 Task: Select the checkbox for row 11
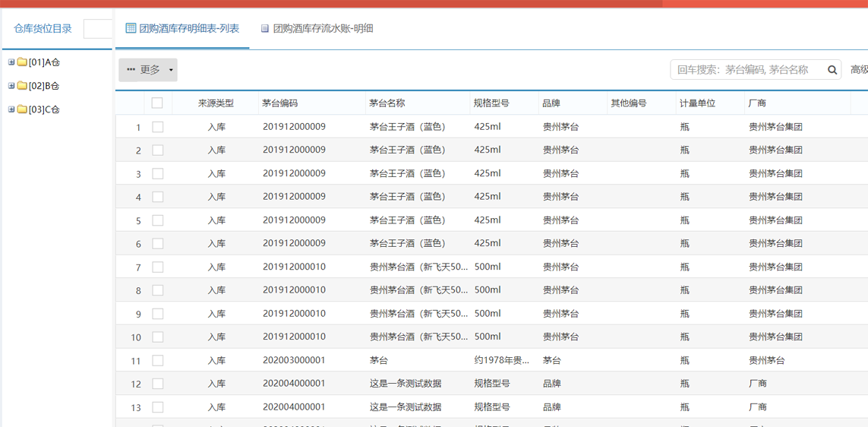pyautogui.click(x=158, y=361)
